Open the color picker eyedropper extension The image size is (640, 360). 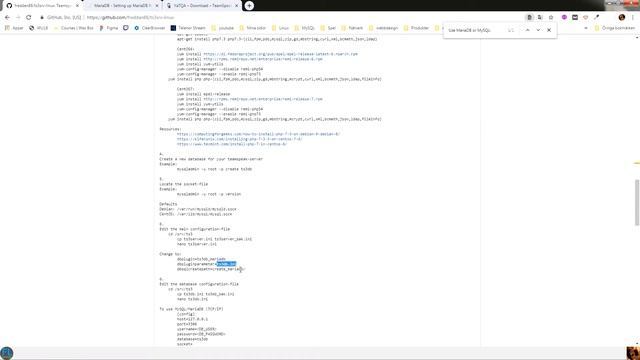click(597, 18)
